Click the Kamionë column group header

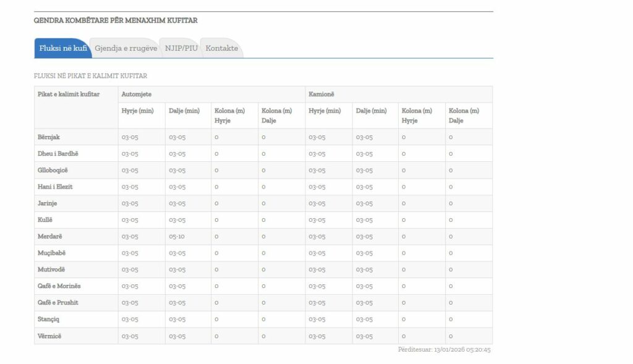(x=322, y=94)
